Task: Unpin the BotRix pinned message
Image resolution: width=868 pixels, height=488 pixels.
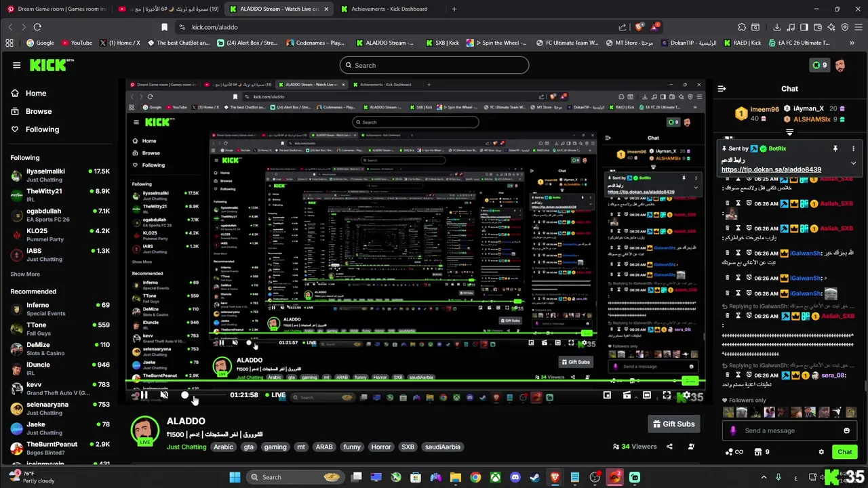Action: 835,148
